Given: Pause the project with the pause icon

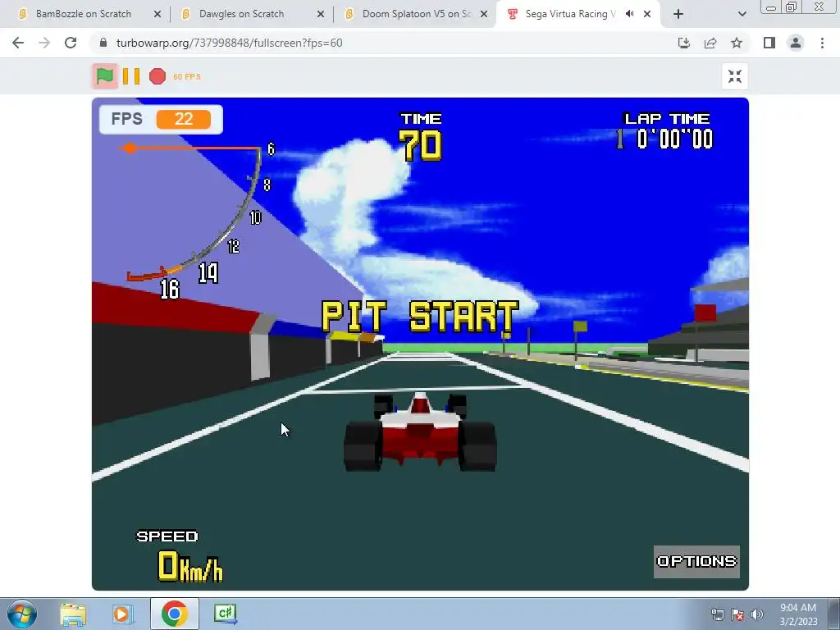Looking at the screenshot, I should [131, 76].
